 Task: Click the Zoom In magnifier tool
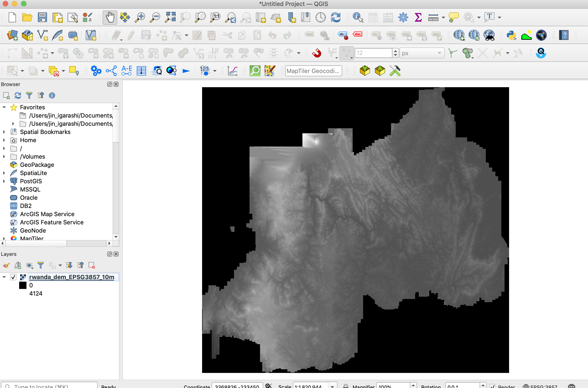140,17
